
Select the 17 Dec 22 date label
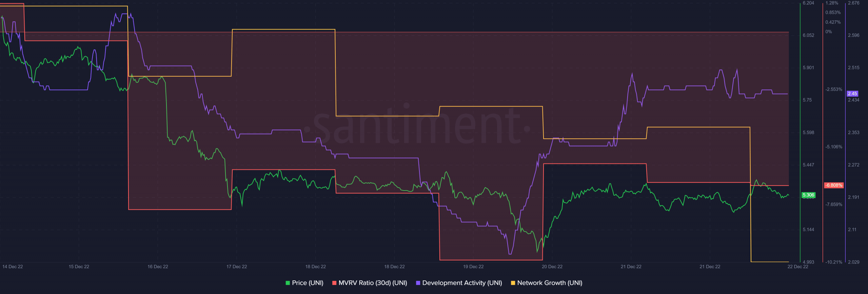point(237,267)
